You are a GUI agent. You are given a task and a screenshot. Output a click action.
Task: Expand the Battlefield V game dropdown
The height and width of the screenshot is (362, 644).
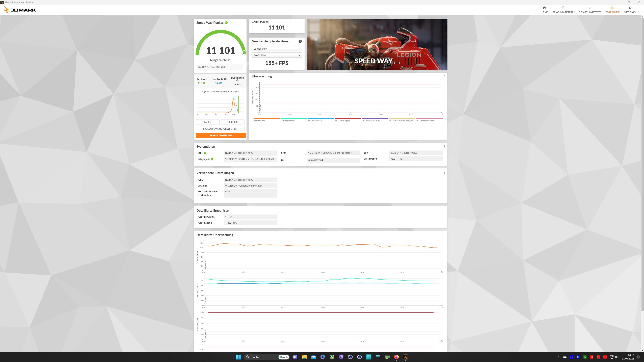coord(277,49)
